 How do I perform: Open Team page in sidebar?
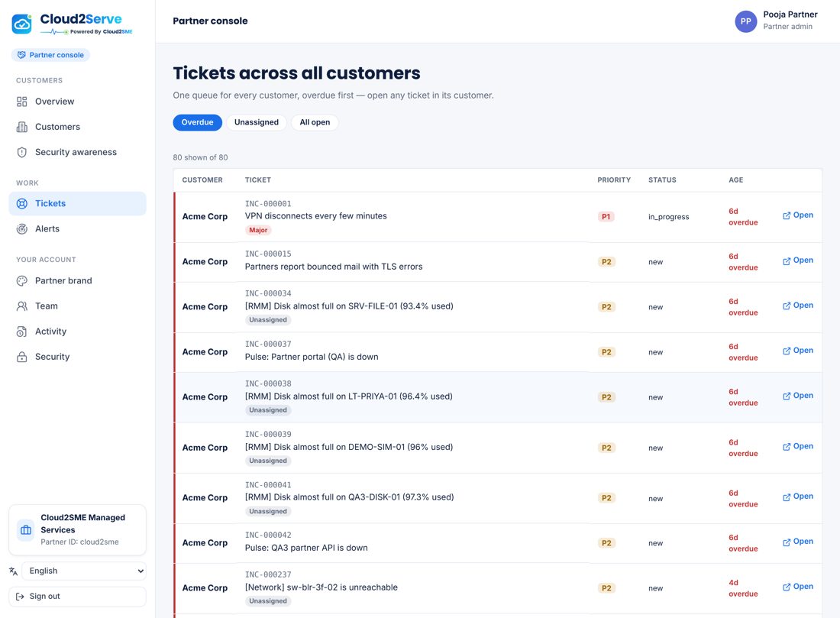coord(78,306)
